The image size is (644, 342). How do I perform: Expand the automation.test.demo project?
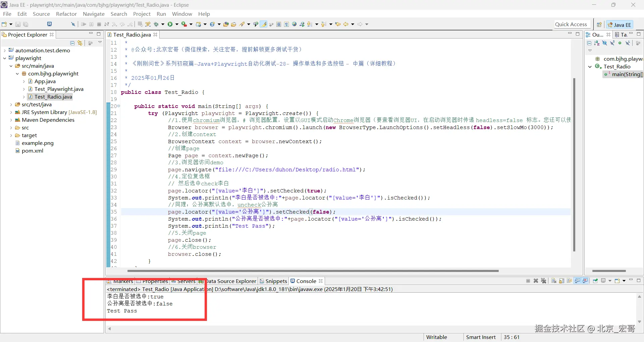(5, 50)
